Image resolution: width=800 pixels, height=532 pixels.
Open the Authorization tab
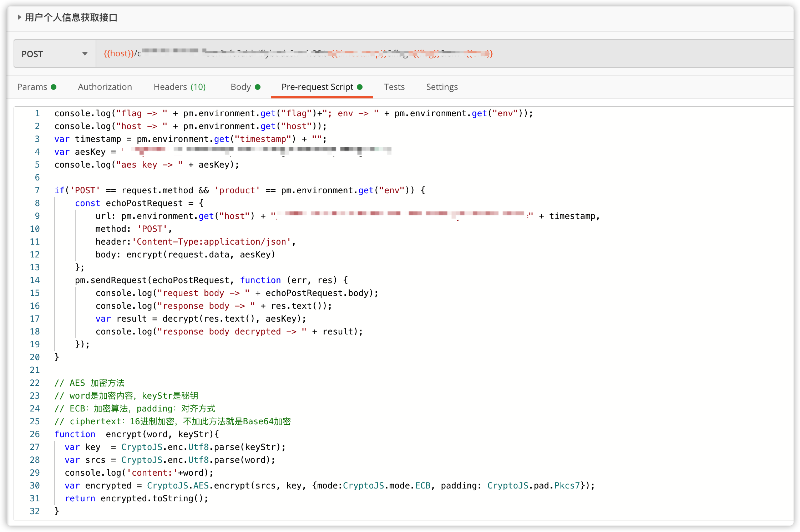point(105,87)
